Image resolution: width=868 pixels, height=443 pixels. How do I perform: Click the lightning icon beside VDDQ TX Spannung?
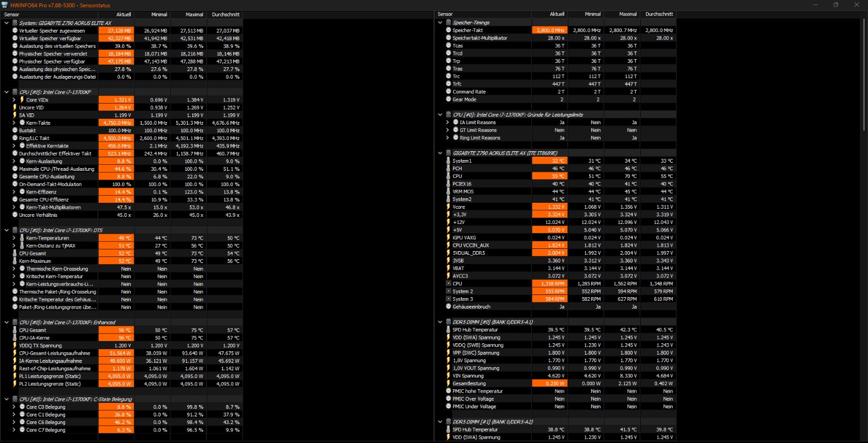[15, 345]
